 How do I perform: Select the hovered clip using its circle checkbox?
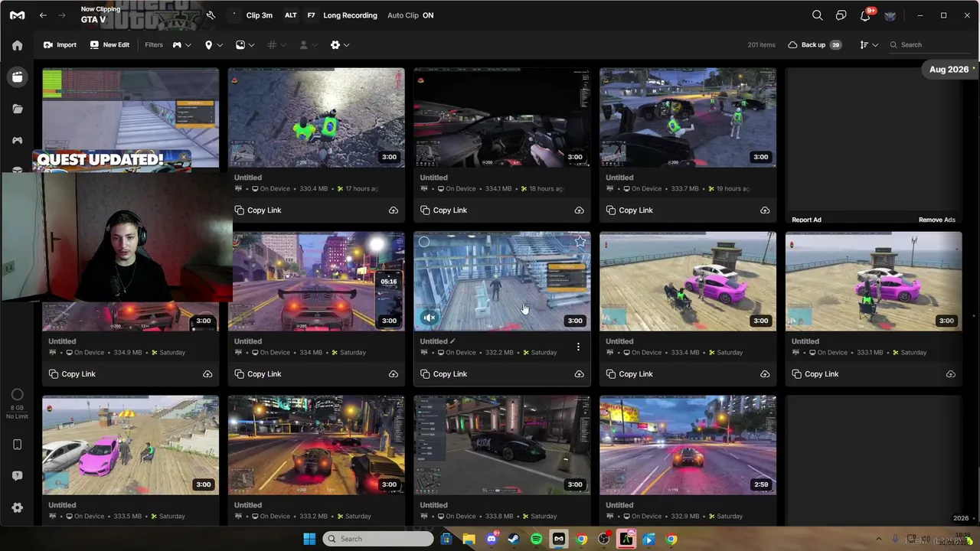point(424,243)
